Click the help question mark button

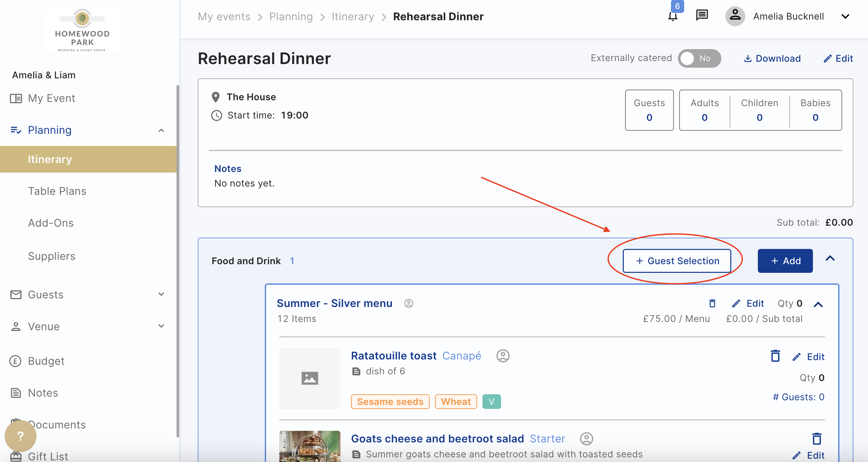point(21,436)
